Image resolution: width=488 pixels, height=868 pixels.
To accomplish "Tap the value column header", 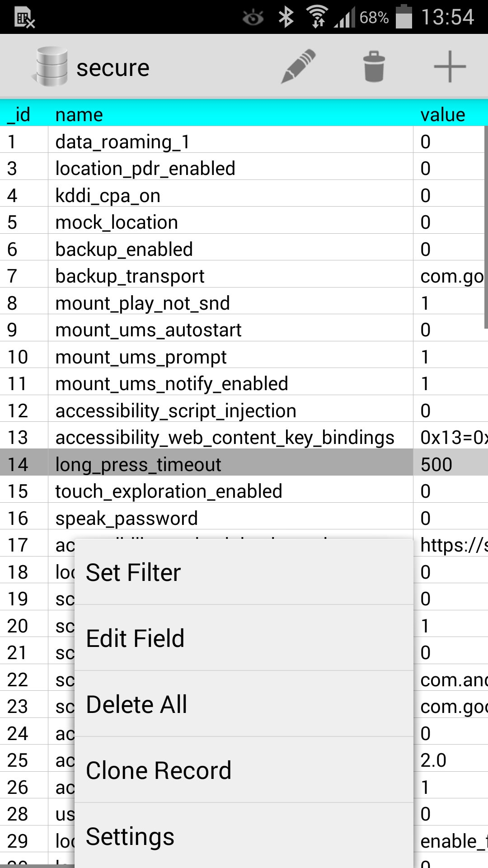I will click(443, 114).
